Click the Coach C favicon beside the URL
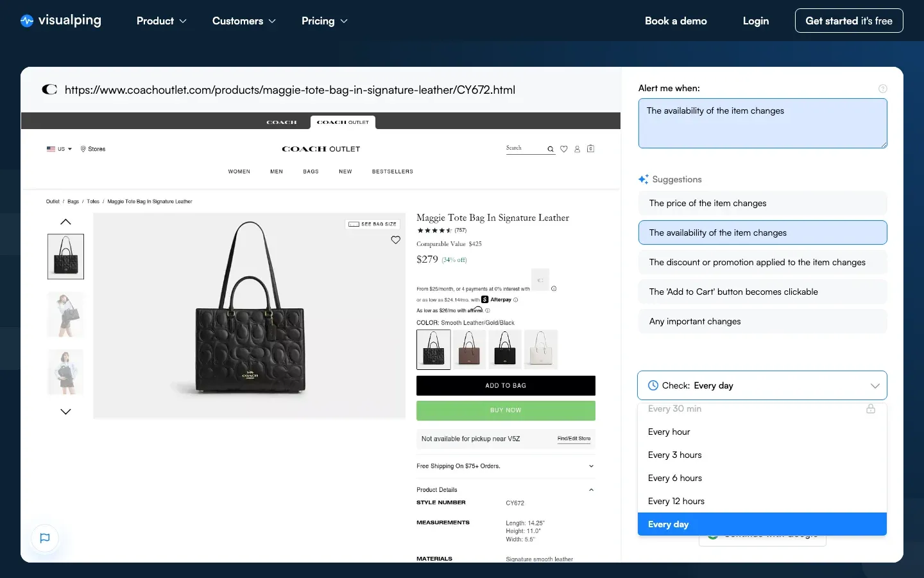Image resolution: width=924 pixels, height=578 pixels. 49,89
